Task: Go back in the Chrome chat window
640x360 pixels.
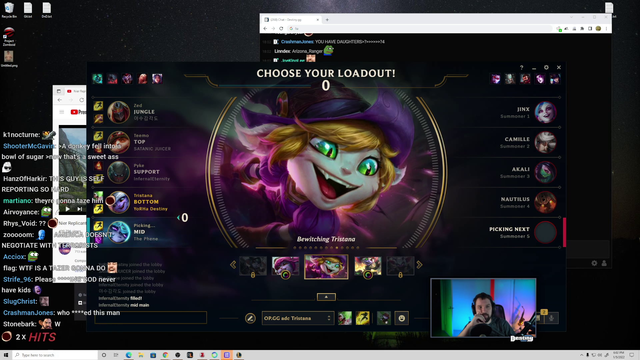Action: point(265,29)
